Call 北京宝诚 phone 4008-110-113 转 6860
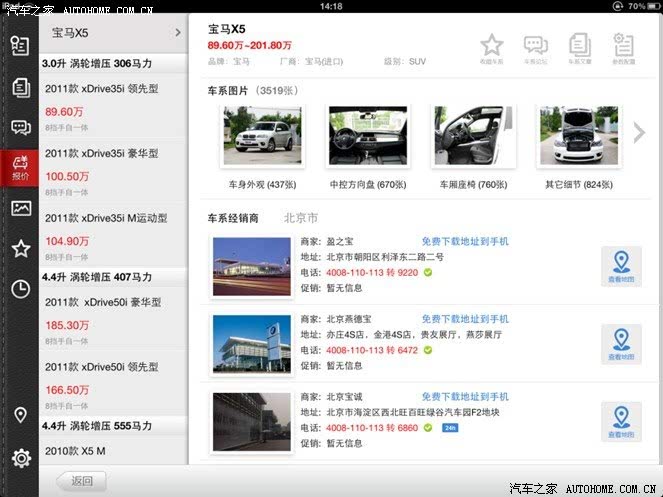Viewport: 663px width, 497px height. 372,428
